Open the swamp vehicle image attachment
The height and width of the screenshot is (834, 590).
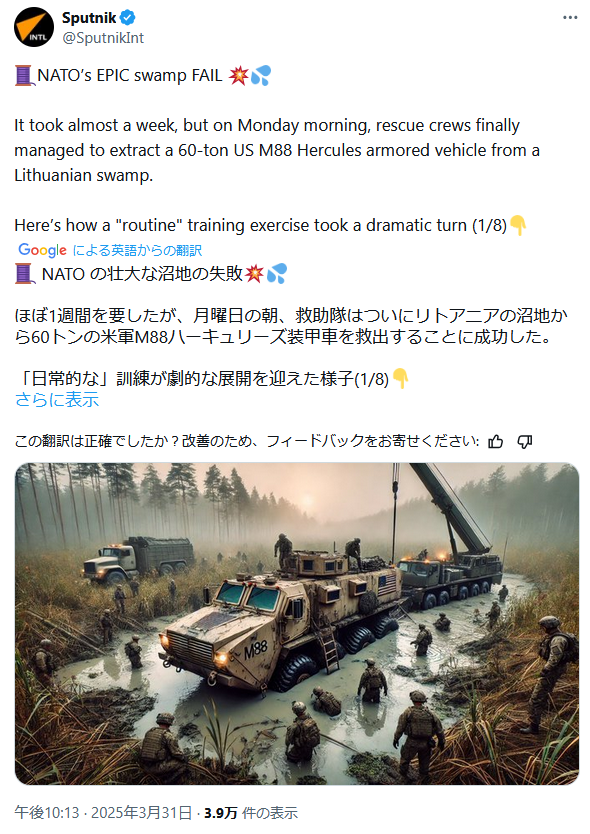pos(296,623)
